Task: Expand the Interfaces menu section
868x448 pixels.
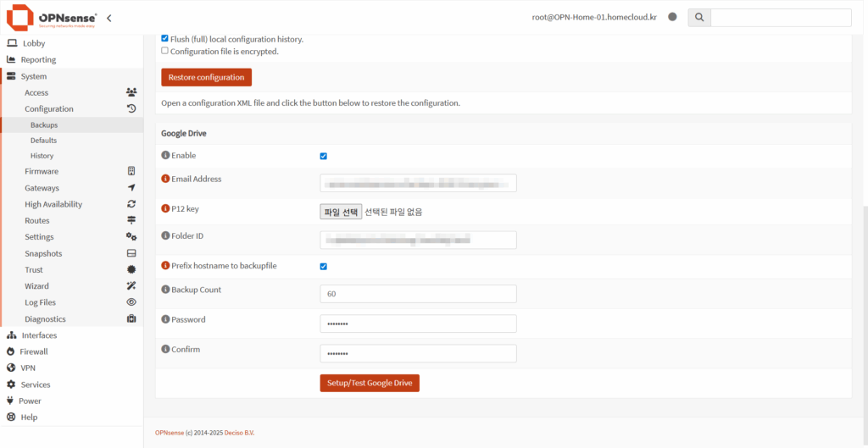Action: (39, 335)
